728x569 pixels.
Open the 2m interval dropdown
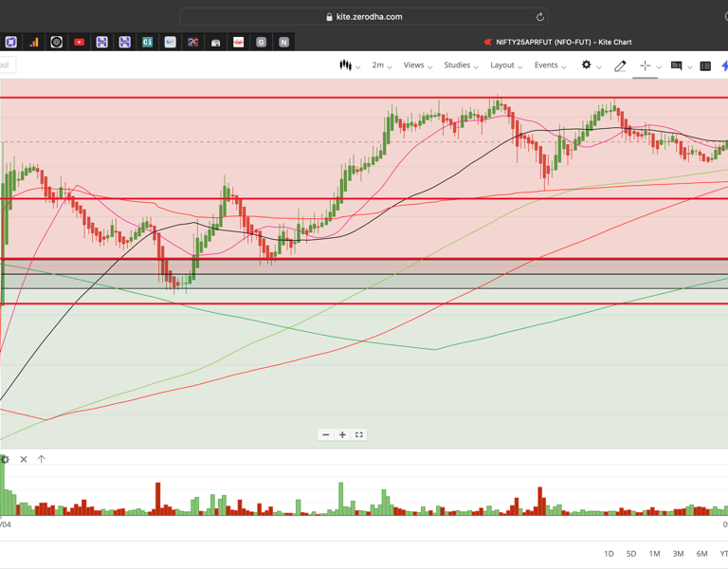click(382, 65)
